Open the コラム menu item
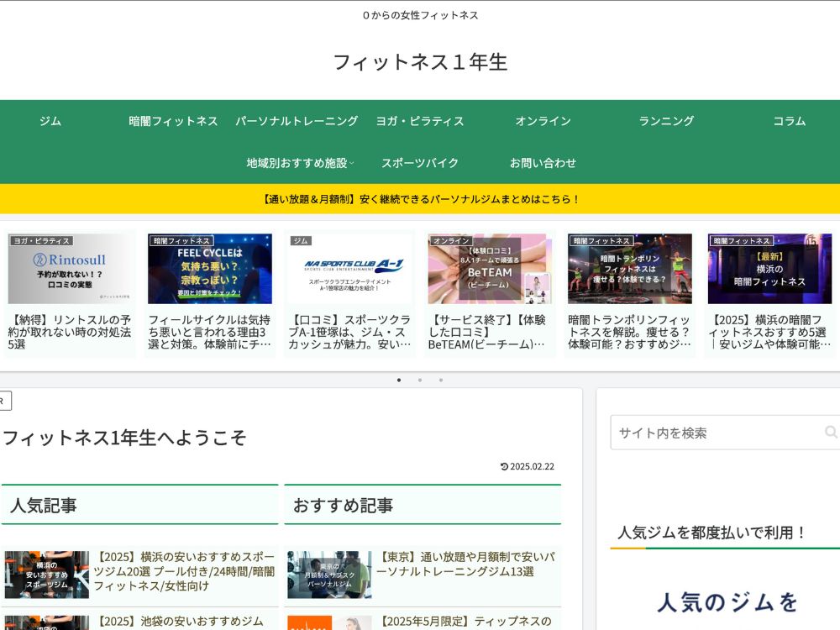 pos(789,121)
